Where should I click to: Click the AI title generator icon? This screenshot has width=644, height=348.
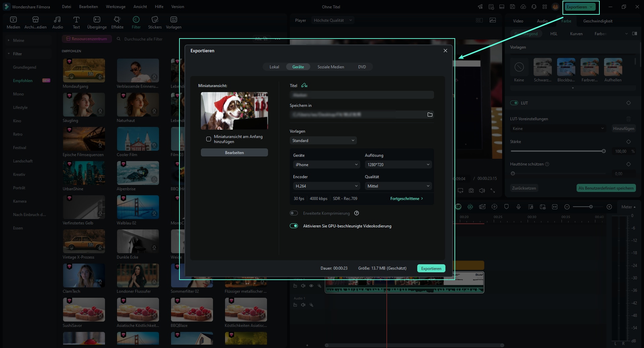304,85
